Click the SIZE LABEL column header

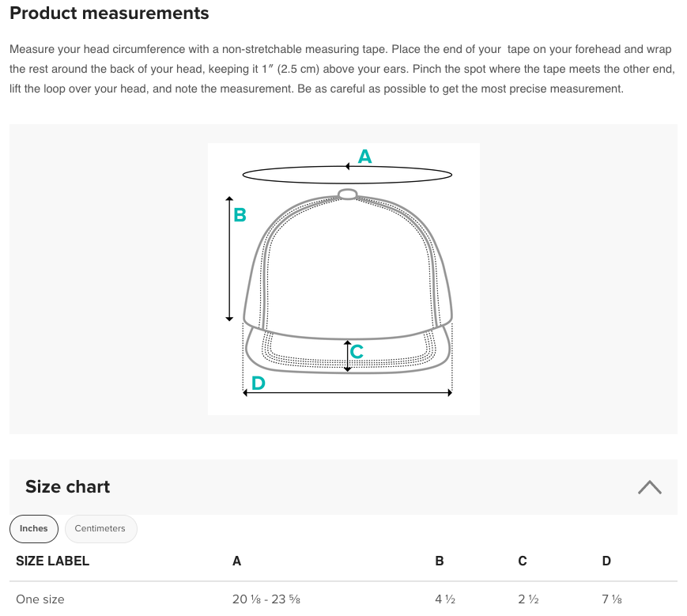click(53, 561)
